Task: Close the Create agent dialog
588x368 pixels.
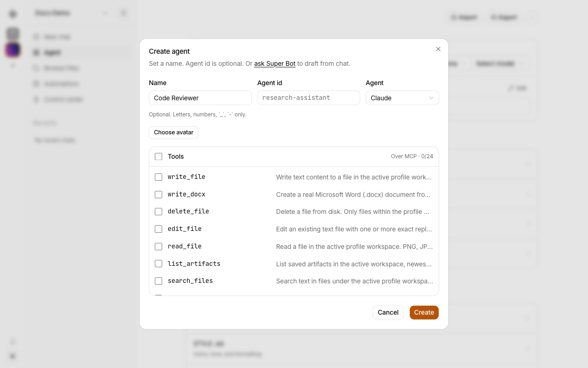Action: (438, 49)
